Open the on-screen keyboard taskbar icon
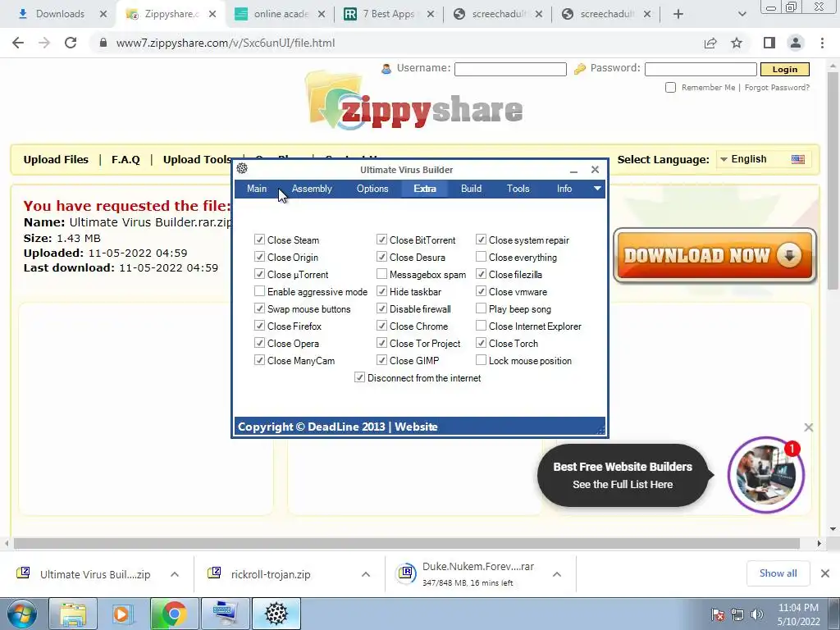 225,614
